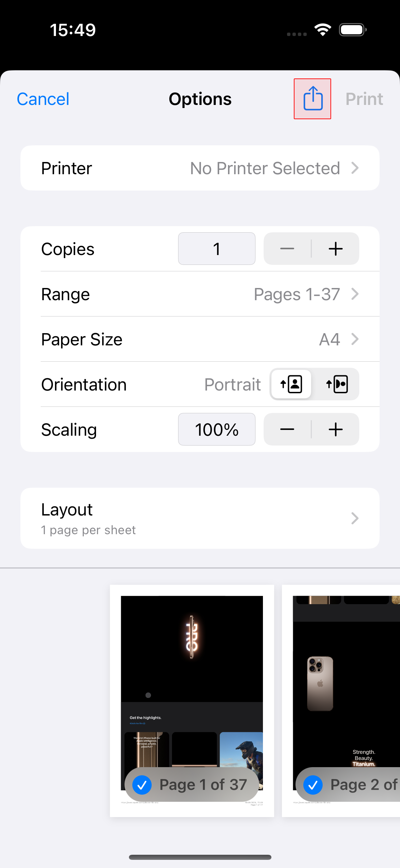Select landscape orientation icon
This screenshot has height=868, width=400.
[337, 384]
